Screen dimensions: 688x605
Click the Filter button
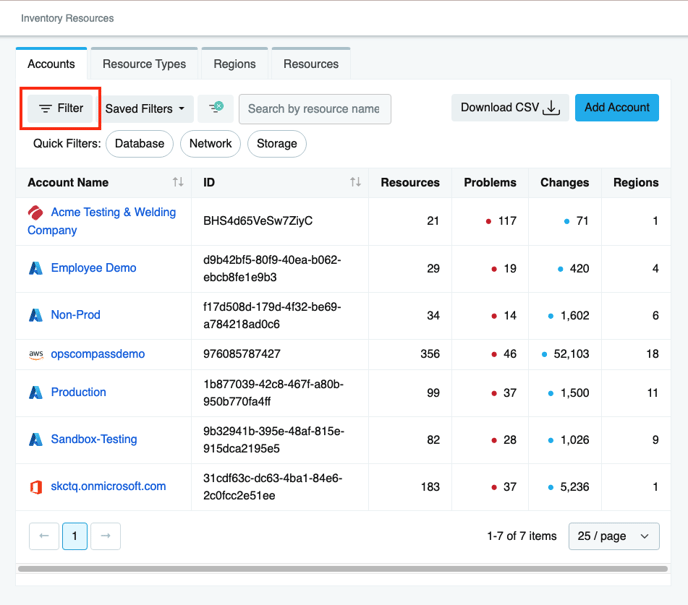61,108
